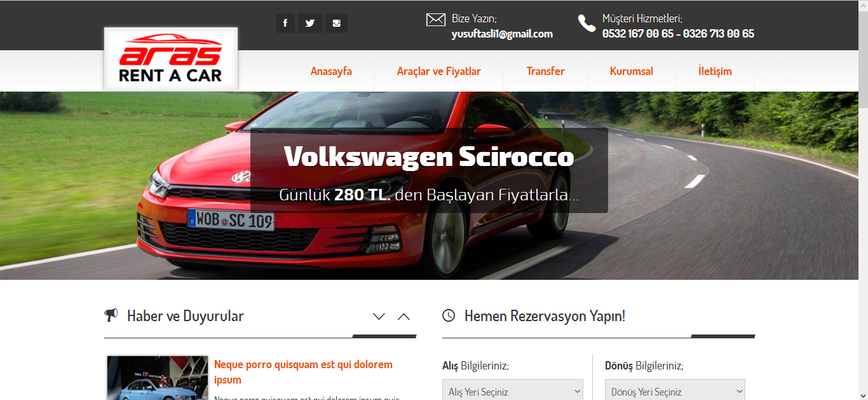Click the Dönüş Bilgileriniz label
868x400 pixels.
[x=644, y=366]
